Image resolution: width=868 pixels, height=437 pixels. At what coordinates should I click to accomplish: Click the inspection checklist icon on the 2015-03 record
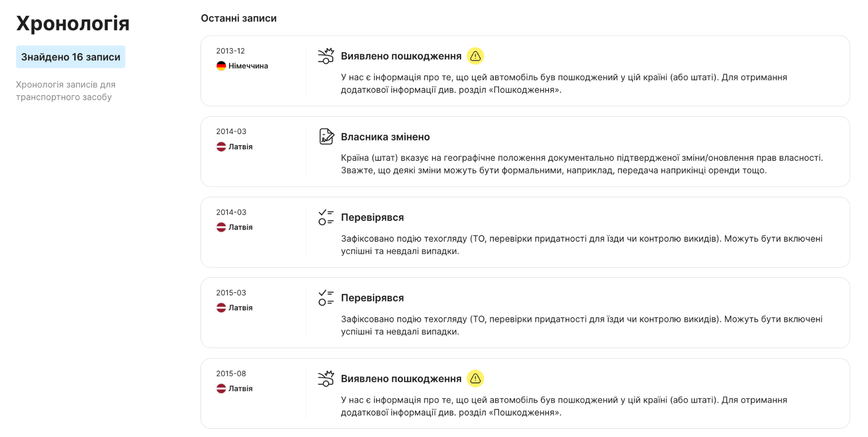tap(325, 298)
